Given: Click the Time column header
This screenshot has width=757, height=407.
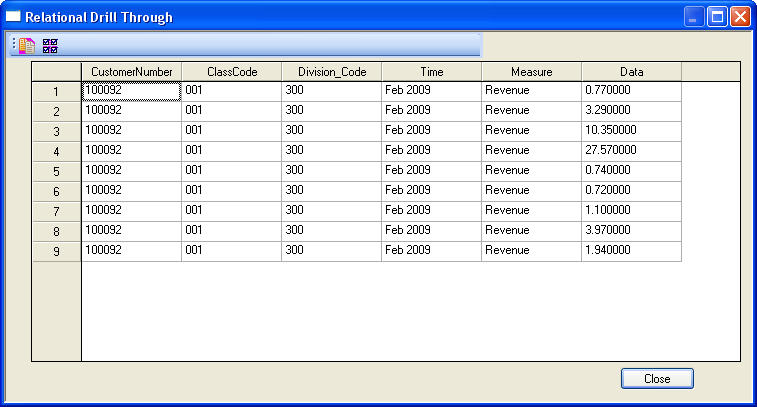Looking at the screenshot, I should point(431,72).
